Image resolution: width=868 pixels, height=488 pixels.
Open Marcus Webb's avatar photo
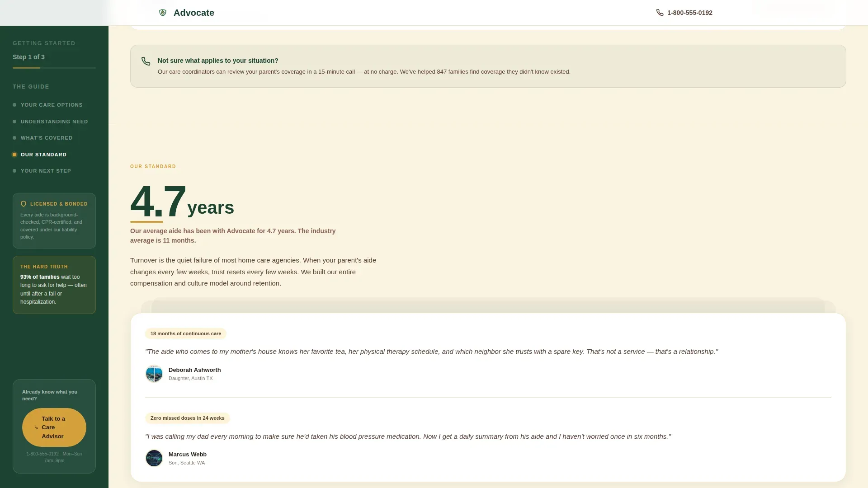click(x=154, y=458)
